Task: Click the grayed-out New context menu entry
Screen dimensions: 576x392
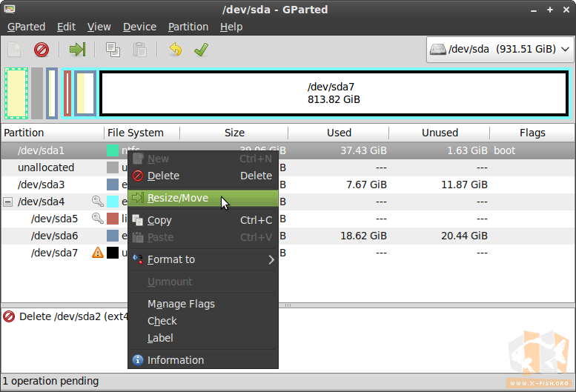Action: 203,159
